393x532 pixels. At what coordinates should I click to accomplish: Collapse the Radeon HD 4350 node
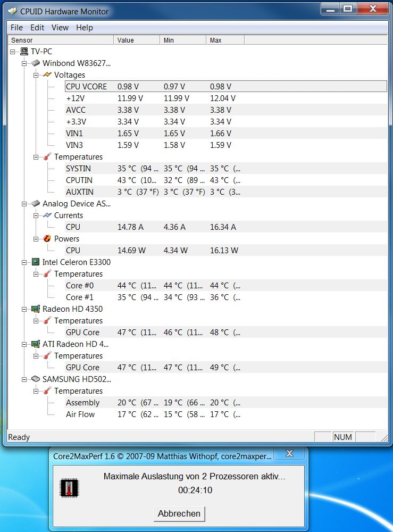(24, 310)
